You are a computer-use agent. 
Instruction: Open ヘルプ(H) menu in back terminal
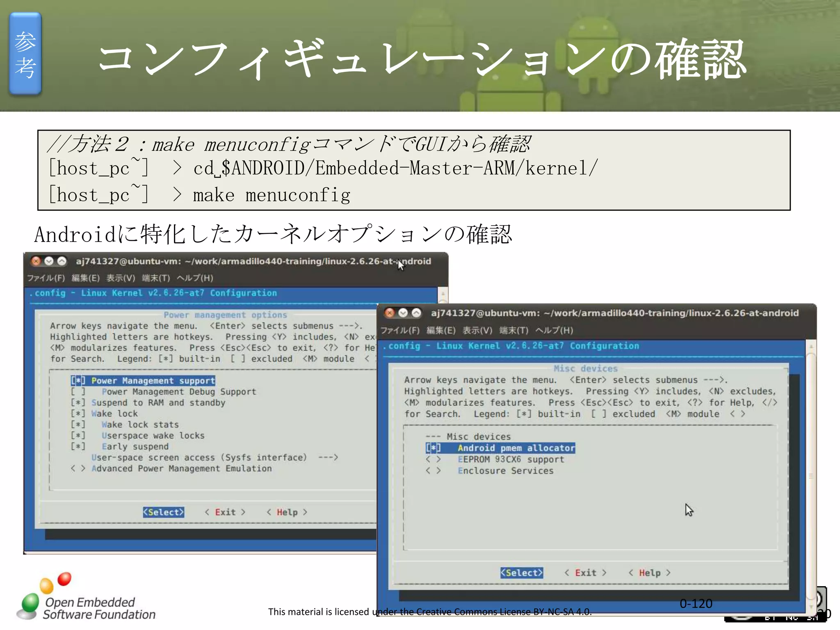[195, 278]
